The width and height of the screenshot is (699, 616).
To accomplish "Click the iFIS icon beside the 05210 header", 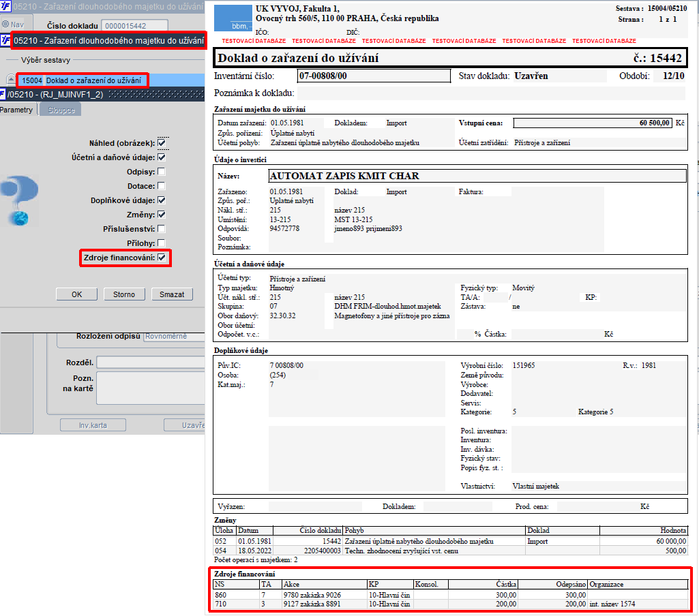I will (5, 40).
